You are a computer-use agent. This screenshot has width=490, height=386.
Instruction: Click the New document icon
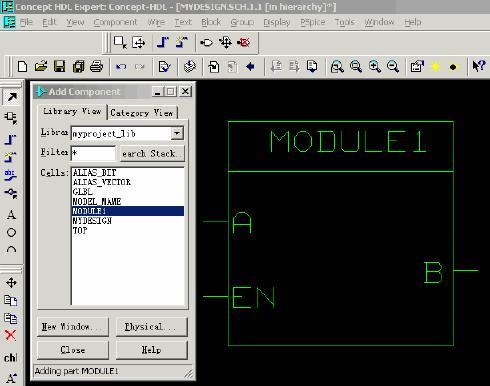click(x=22, y=66)
